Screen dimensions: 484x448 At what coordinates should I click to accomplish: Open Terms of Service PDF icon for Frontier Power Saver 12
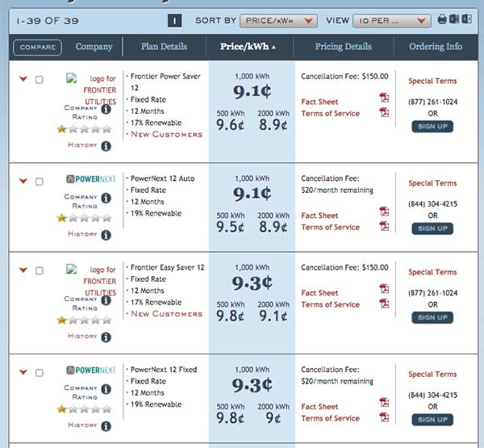tap(384, 112)
